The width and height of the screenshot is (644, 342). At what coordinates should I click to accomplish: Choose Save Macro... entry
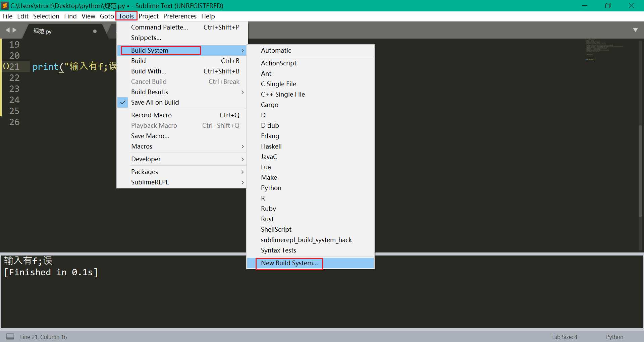[181, 136]
